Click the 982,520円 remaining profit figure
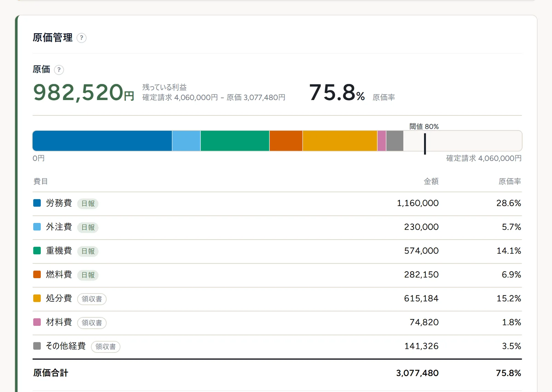 point(83,92)
